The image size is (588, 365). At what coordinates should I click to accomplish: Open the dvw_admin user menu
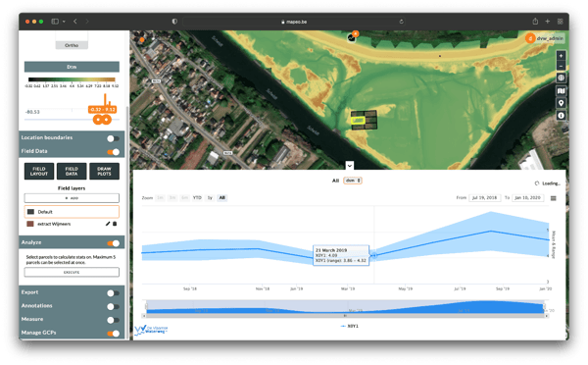pos(545,38)
